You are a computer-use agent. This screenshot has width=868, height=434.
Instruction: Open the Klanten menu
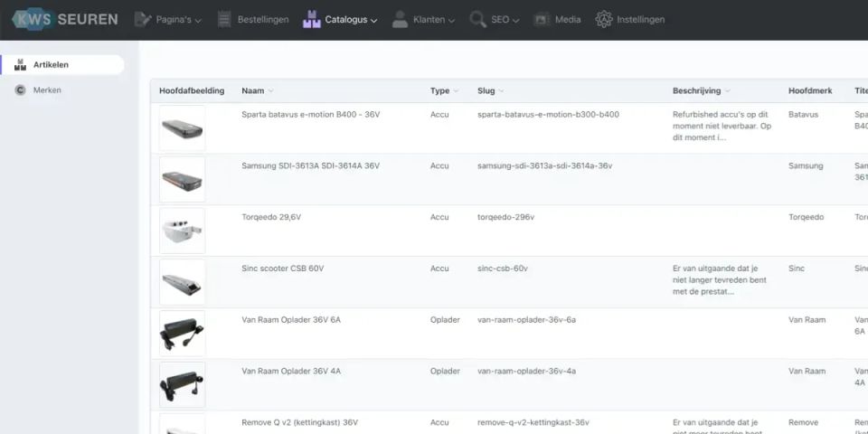[423, 19]
